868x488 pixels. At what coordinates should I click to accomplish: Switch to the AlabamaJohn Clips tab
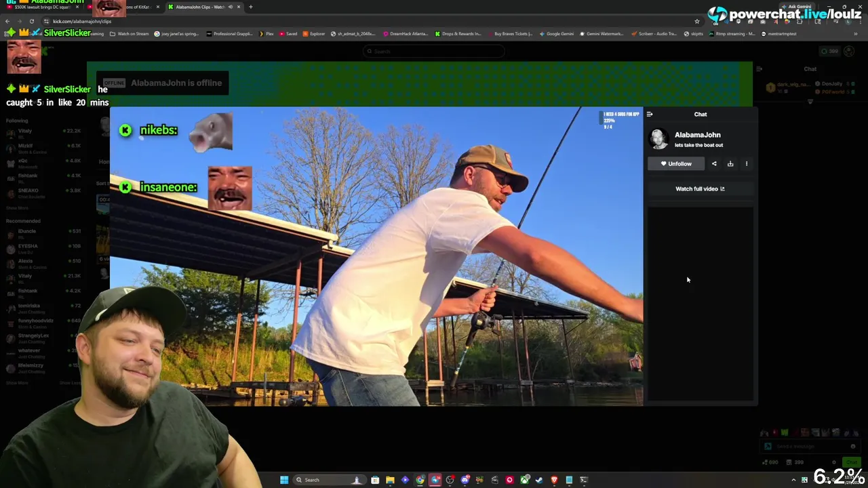203,7
